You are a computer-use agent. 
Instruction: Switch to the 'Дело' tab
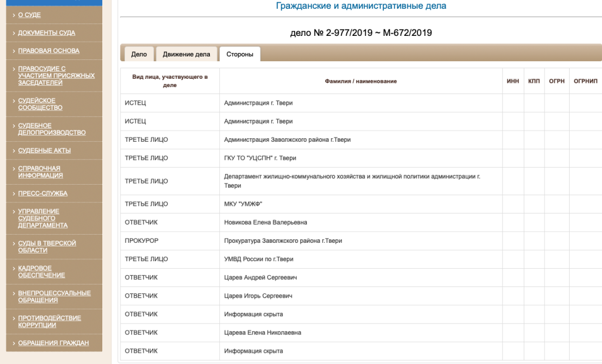[x=139, y=54]
